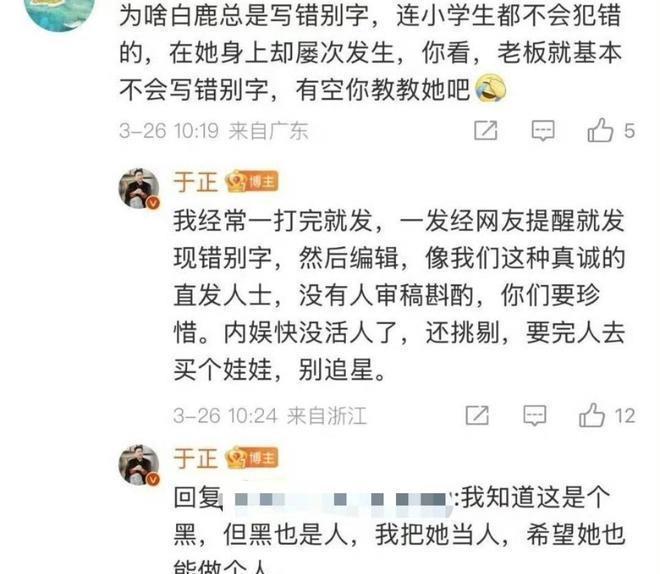Select timestamp 3-26 10:24 来自浙江

coord(270,416)
